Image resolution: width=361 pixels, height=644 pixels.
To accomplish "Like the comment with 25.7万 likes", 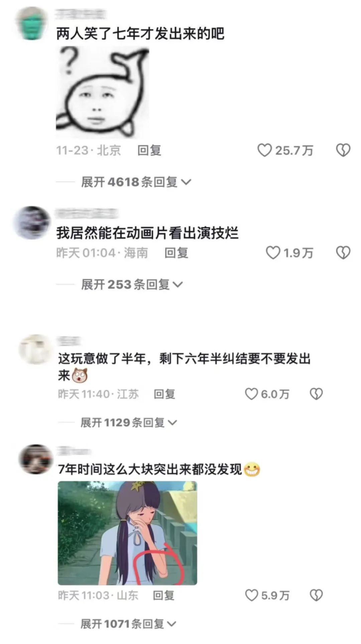I will tap(264, 150).
